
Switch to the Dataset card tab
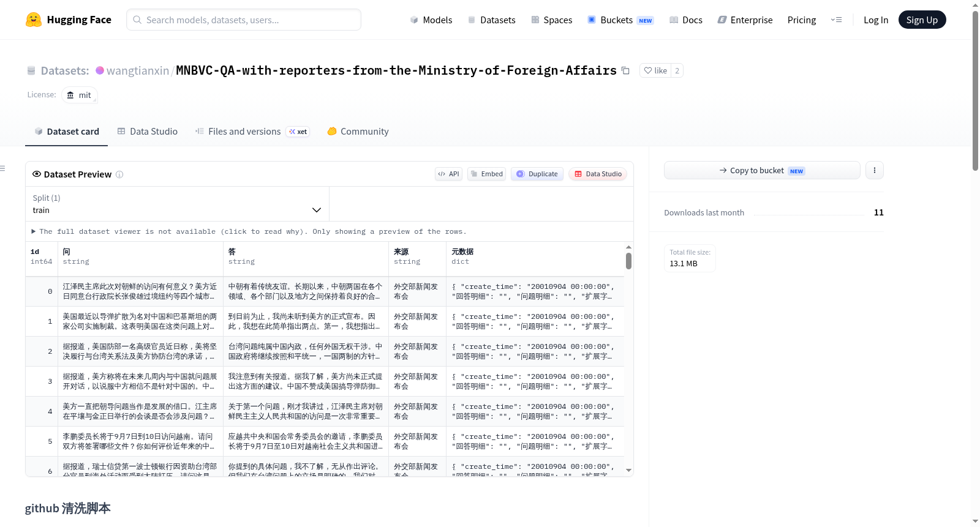(x=67, y=132)
